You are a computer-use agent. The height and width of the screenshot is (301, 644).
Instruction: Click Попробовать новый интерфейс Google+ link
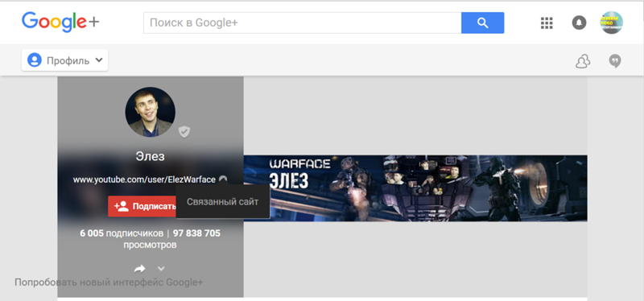(109, 282)
